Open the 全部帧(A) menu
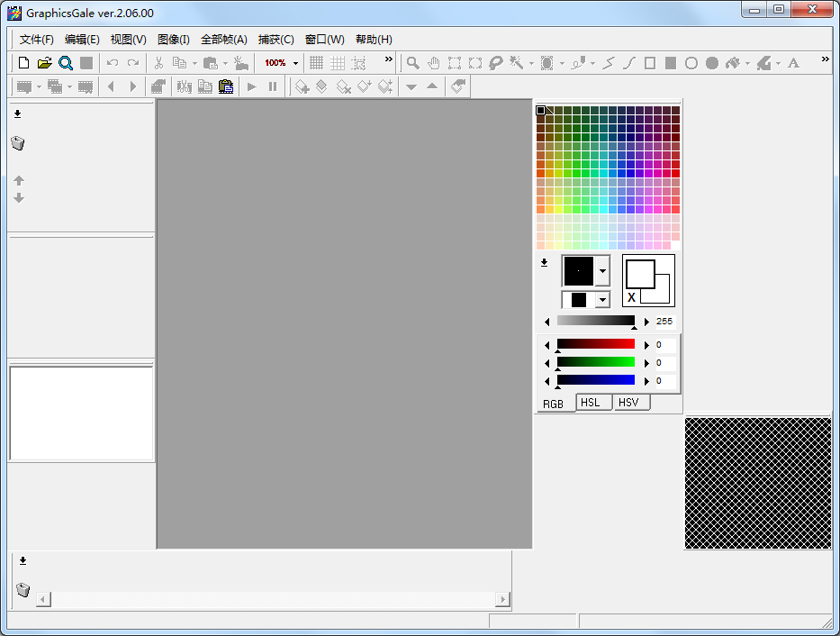The height and width of the screenshot is (636, 840). 224,40
